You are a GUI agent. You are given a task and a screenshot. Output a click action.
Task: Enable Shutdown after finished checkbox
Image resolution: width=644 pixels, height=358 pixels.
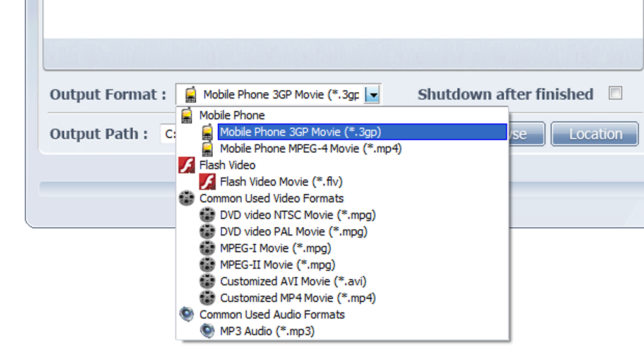click(615, 94)
